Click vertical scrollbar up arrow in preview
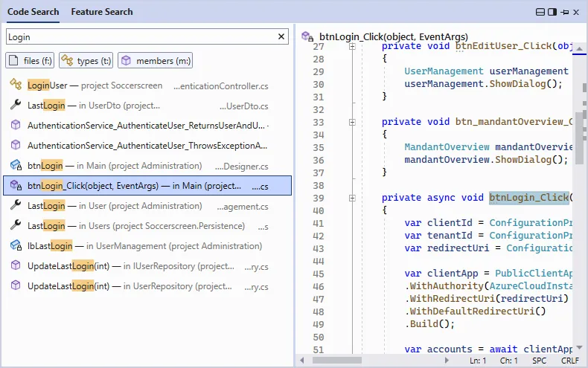 579,49
